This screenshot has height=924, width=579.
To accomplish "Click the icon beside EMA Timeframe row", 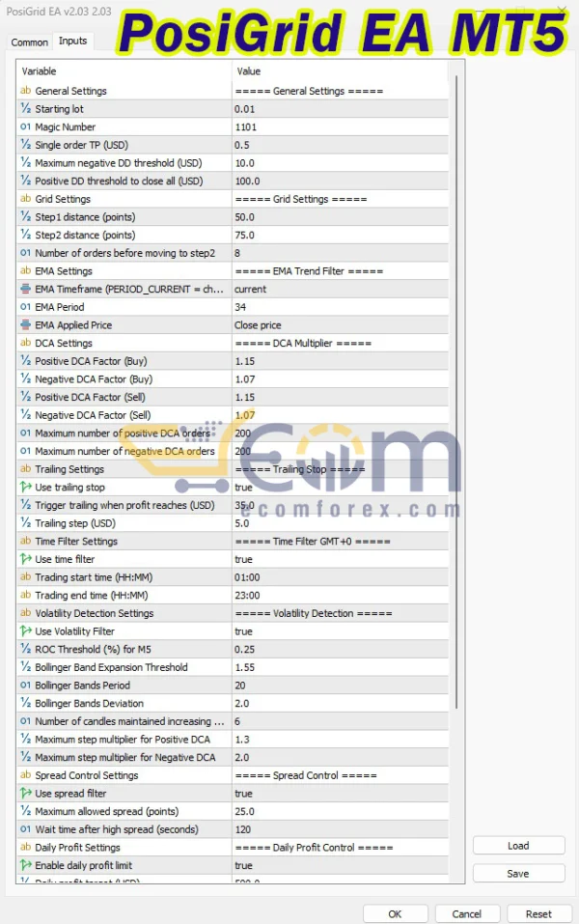I will [26, 290].
